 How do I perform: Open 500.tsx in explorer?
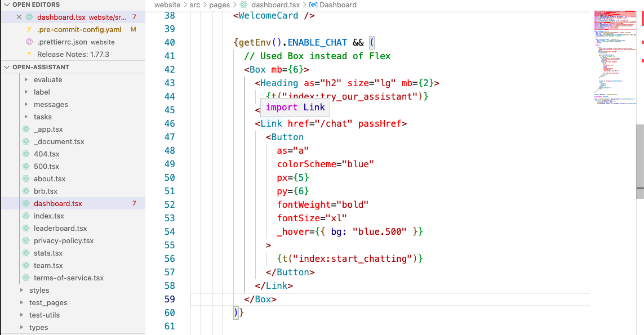tap(46, 166)
